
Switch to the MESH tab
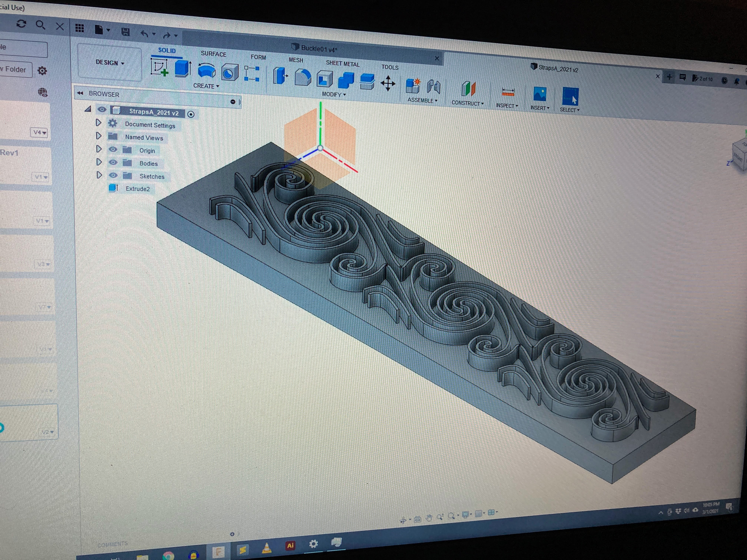point(296,60)
